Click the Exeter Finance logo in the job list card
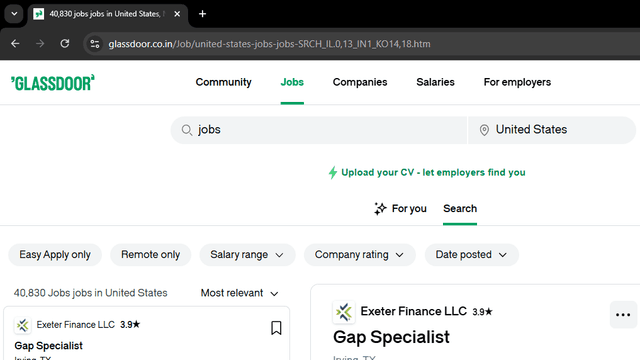The height and width of the screenshot is (360, 640). tap(22, 325)
